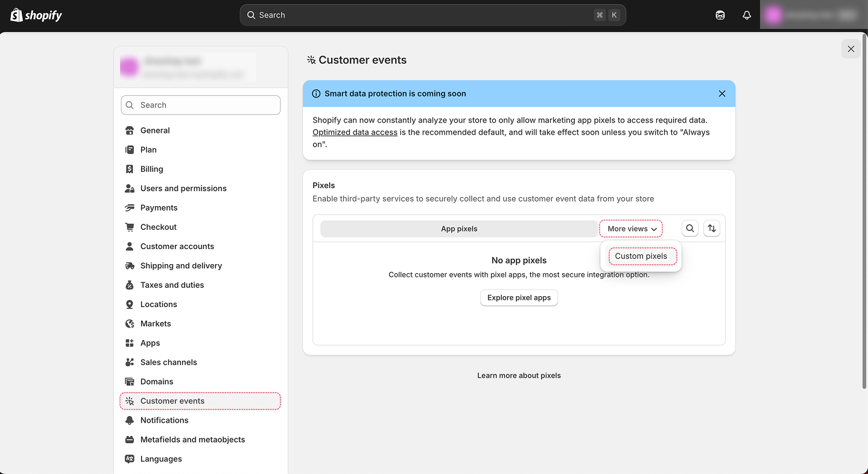Go to Shipping and delivery settings
This screenshot has height=474, width=868.
(x=181, y=265)
